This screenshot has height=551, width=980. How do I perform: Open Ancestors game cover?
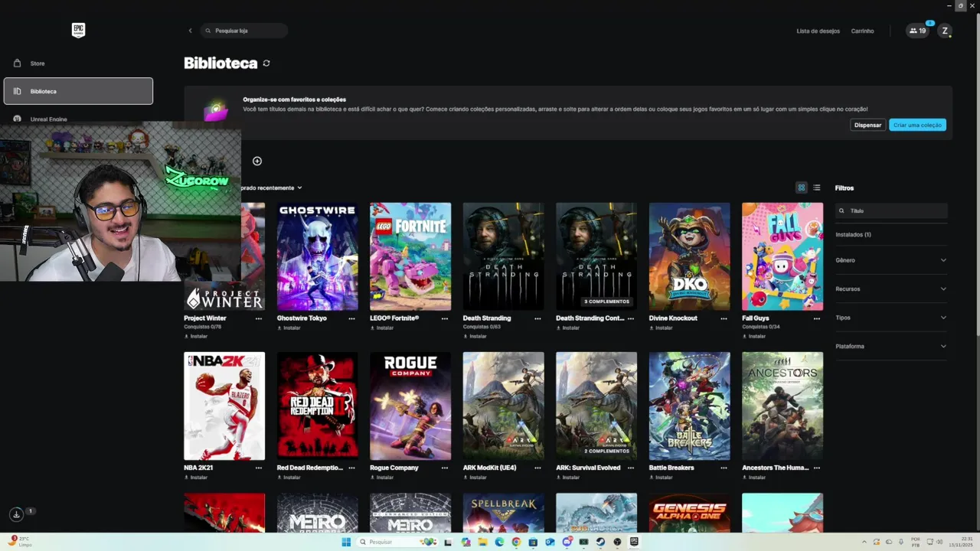(x=782, y=406)
